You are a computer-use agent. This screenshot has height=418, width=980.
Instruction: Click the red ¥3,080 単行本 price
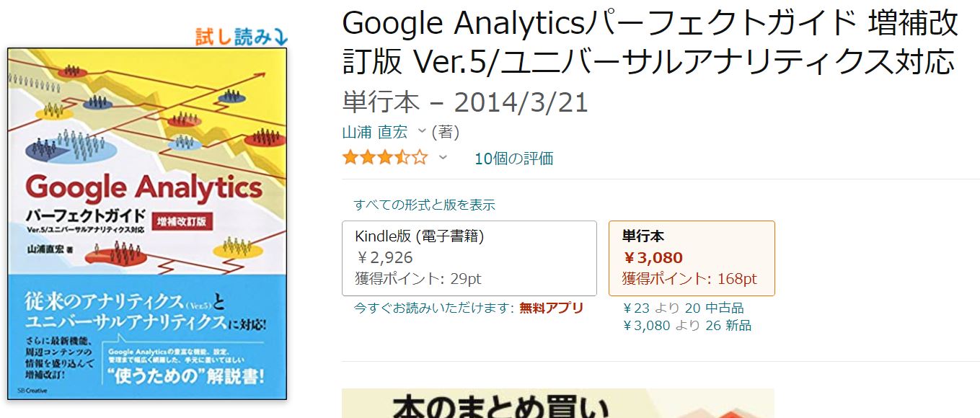[653, 257]
